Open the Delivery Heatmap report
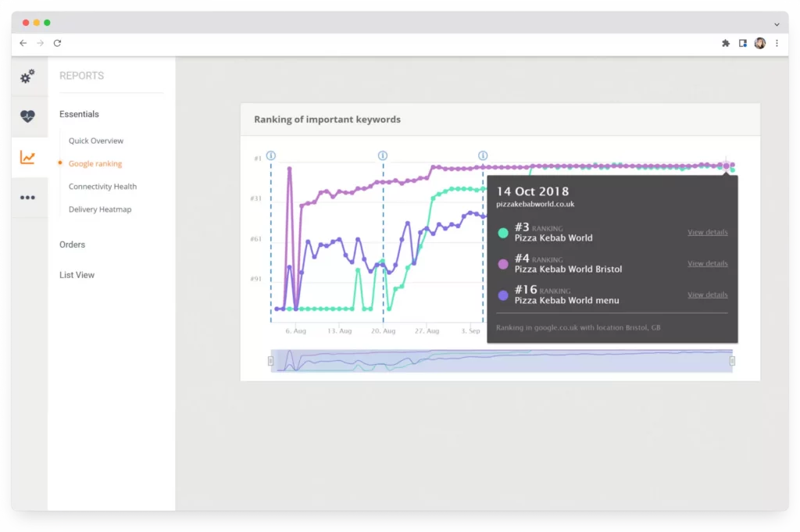The image size is (800, 532). (x=100, y=209)
